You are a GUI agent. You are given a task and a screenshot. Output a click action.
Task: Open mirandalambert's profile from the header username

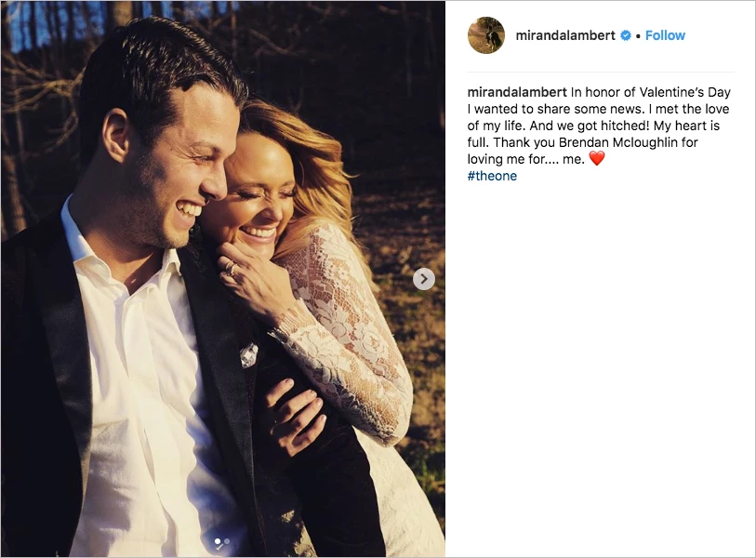pos(565,34)
